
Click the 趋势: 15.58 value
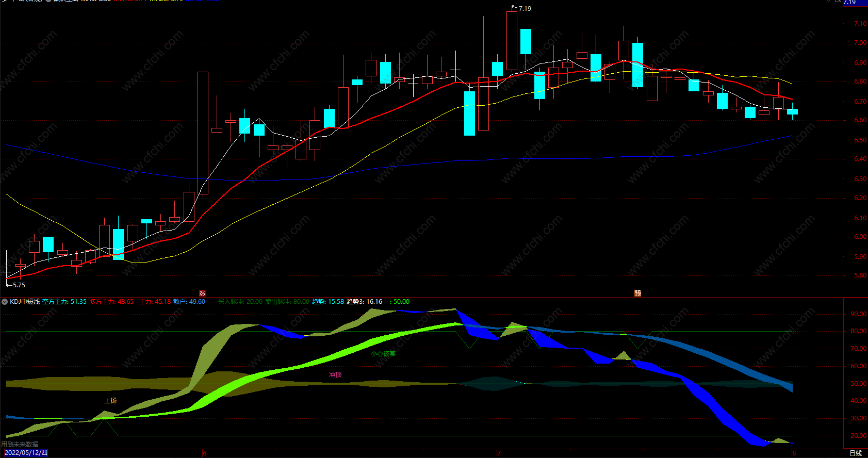328,302
